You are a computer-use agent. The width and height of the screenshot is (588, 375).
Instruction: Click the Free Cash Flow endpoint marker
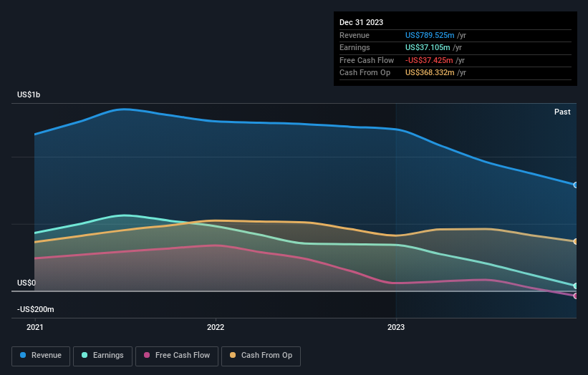point(576,296)
